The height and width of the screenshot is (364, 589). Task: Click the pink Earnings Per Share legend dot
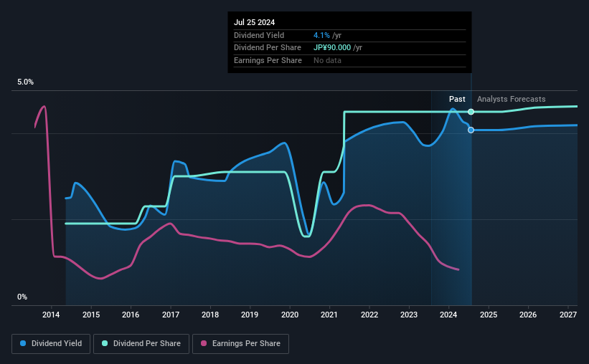[204, 343]
